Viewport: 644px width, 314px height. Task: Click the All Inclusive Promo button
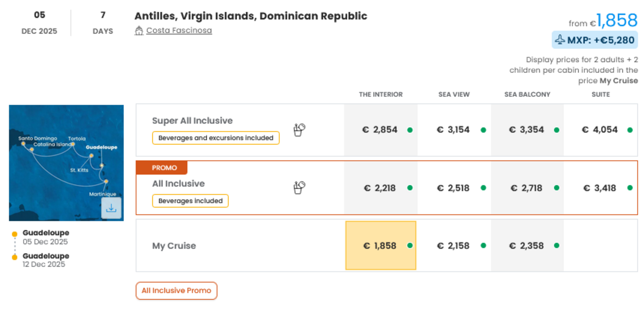pos(176,290)
